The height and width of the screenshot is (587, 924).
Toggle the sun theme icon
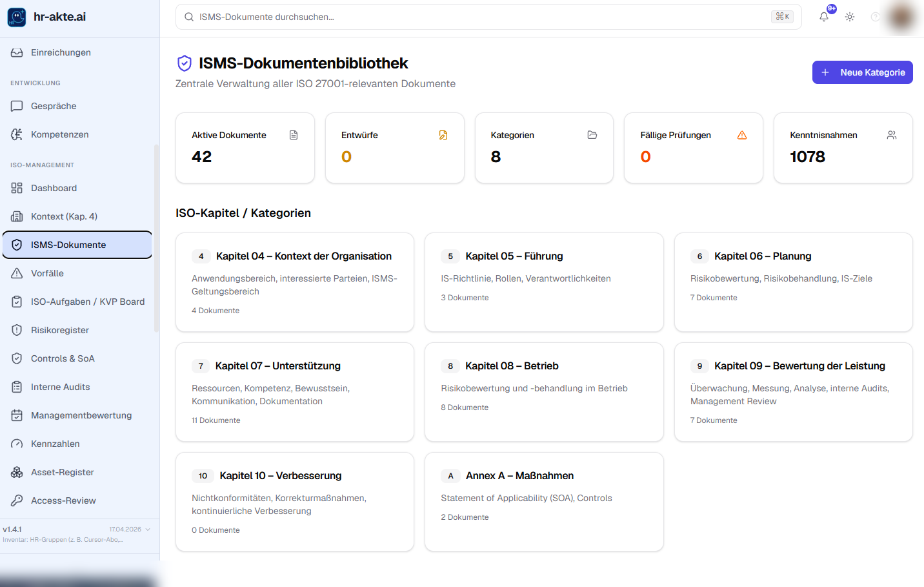point(850,17)
